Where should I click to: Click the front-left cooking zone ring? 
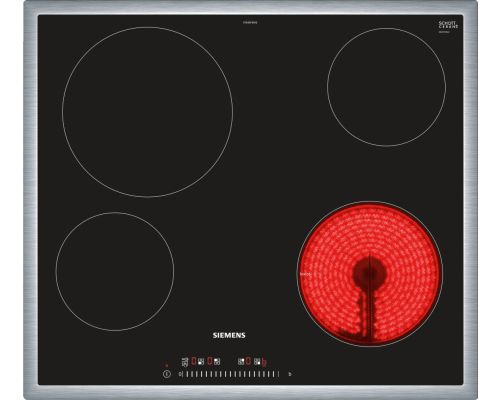115,271
